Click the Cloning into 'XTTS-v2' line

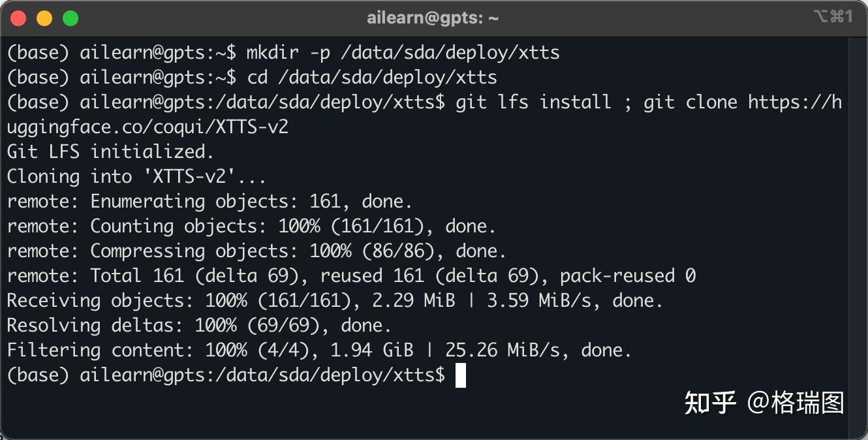pos(136,176)
